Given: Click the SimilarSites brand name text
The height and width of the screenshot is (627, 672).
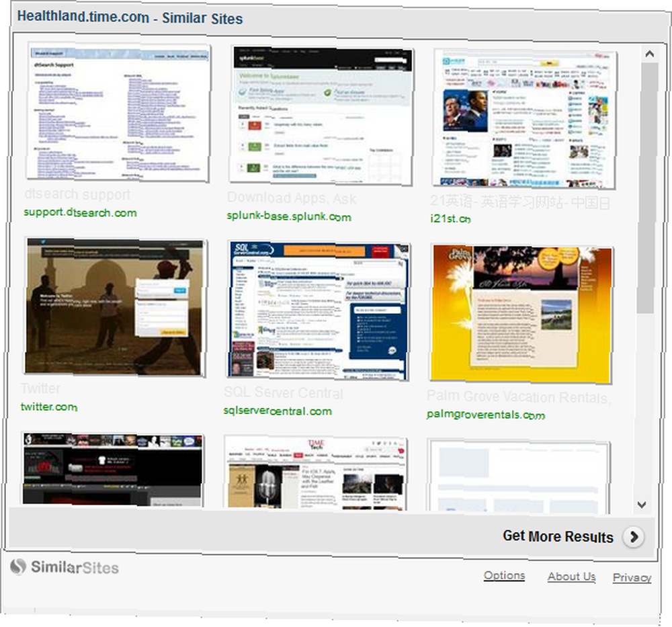Looking at the screenshot, I should 75,567.
